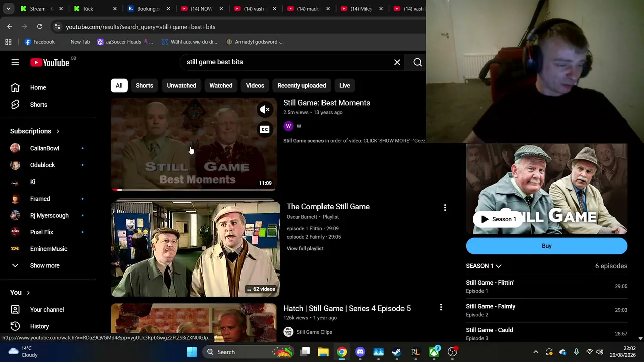Image resolution: width=644 pixels, height=362 pixels.
Task: Toggle captions on the preview video
Action: click(x=265, y=129)
